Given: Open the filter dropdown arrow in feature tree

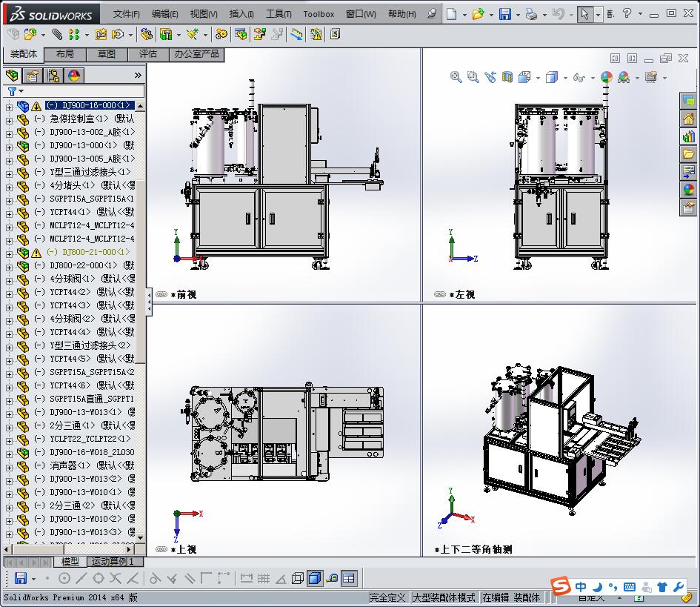Looking at the screenshot, I should pos(21,91).
